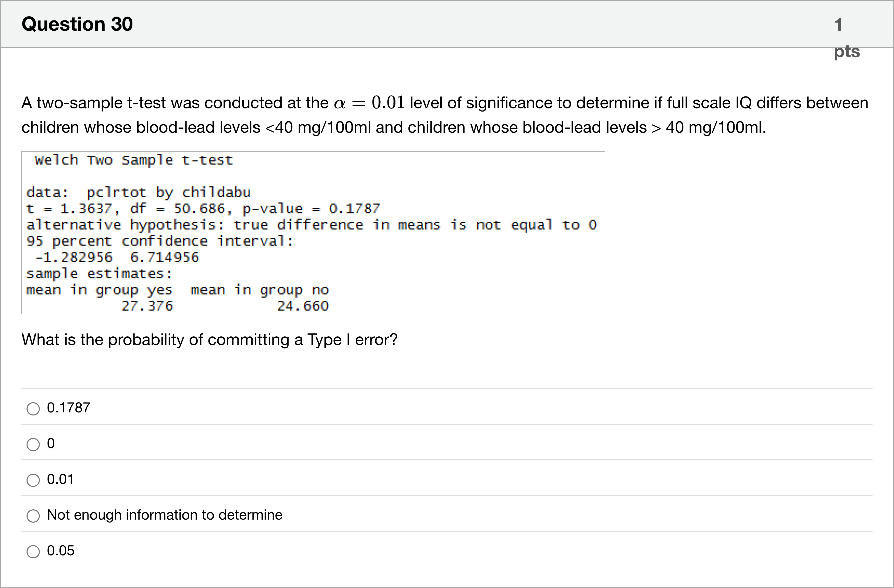894x588 pixels.
Task: Click the data: pclrtot by childabu line
Action: click(138, 192)
